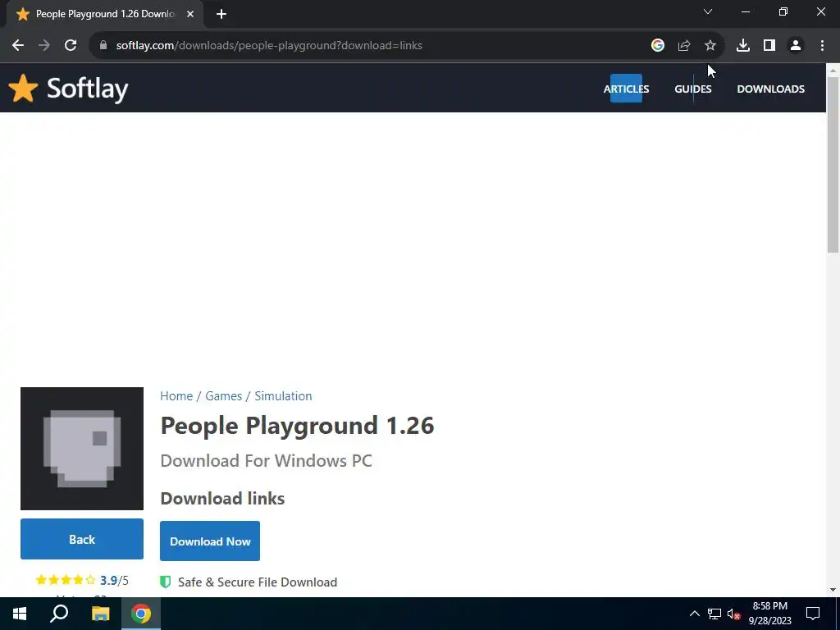840x630 pixels.
Task: Click the scrollbar up arrow
Action: 833,71
